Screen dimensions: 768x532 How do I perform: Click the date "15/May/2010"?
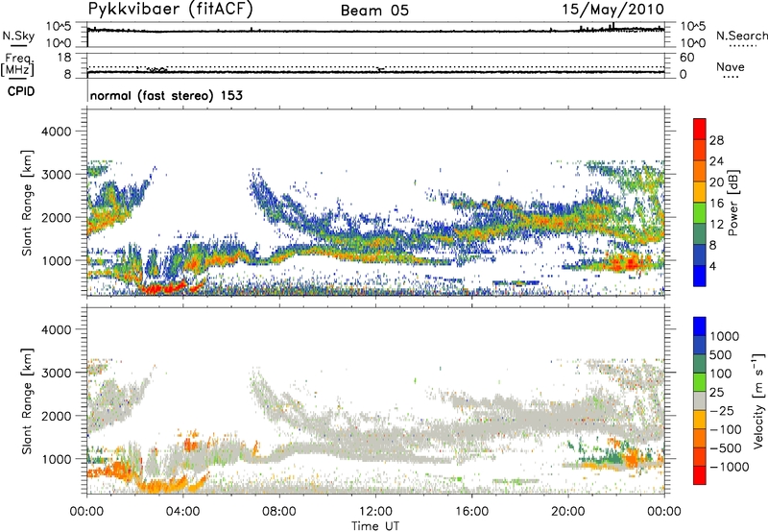[x=612, y=9]
